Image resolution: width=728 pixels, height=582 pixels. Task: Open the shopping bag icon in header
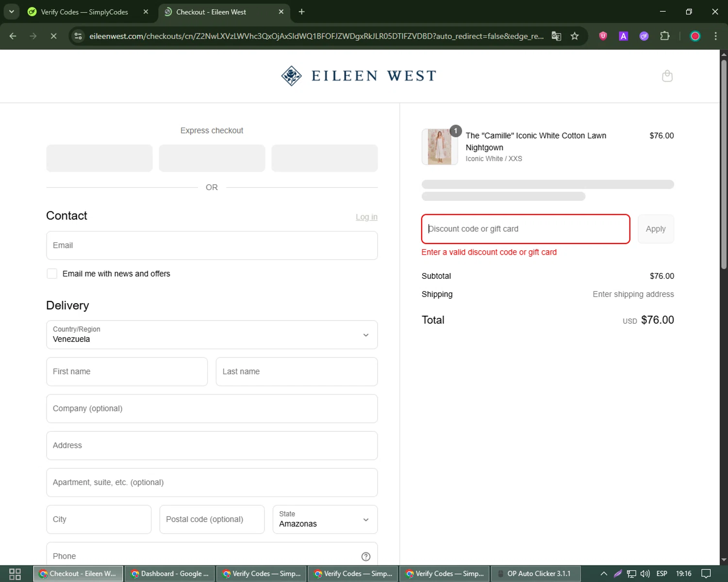click(x=667, y=76)
